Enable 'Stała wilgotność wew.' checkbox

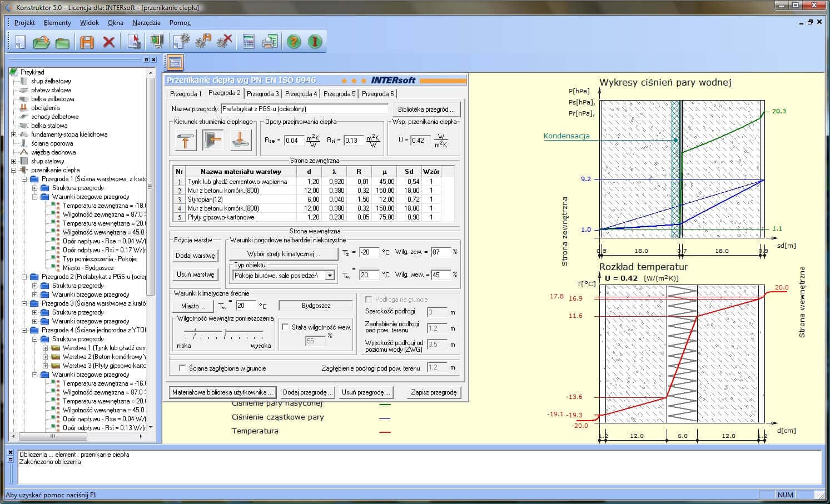tap(285, 327)
